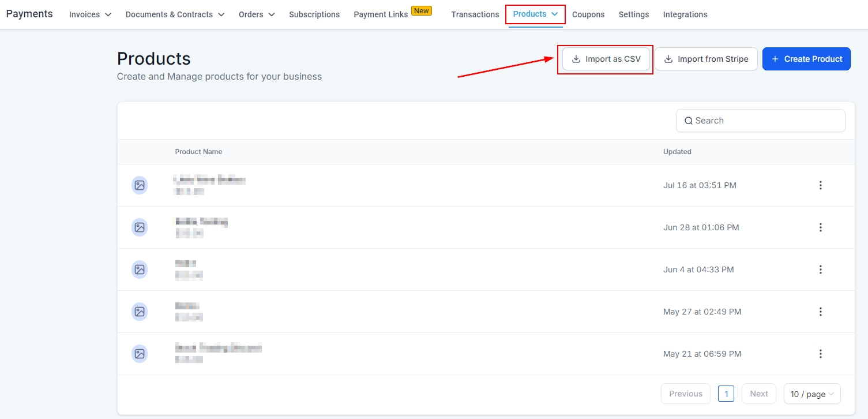Open three-dot menu for Jun 28 product
Screen dimensions: 868x419
coord(820,227)
